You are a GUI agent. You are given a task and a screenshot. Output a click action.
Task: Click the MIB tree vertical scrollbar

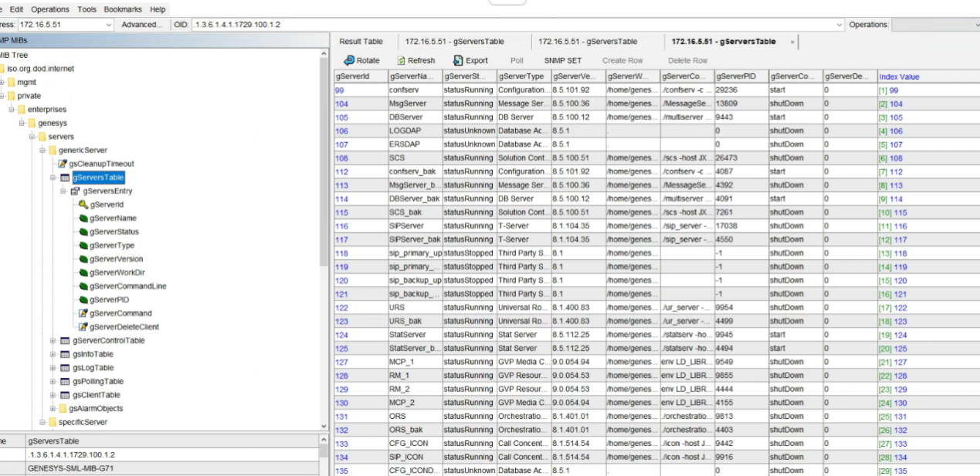pos(324,232)
